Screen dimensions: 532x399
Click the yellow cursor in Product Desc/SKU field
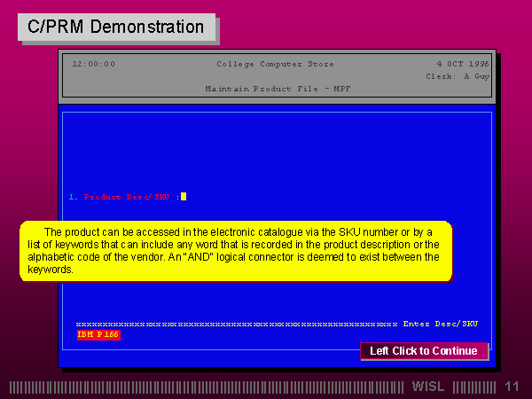click(x=184, y=197)
